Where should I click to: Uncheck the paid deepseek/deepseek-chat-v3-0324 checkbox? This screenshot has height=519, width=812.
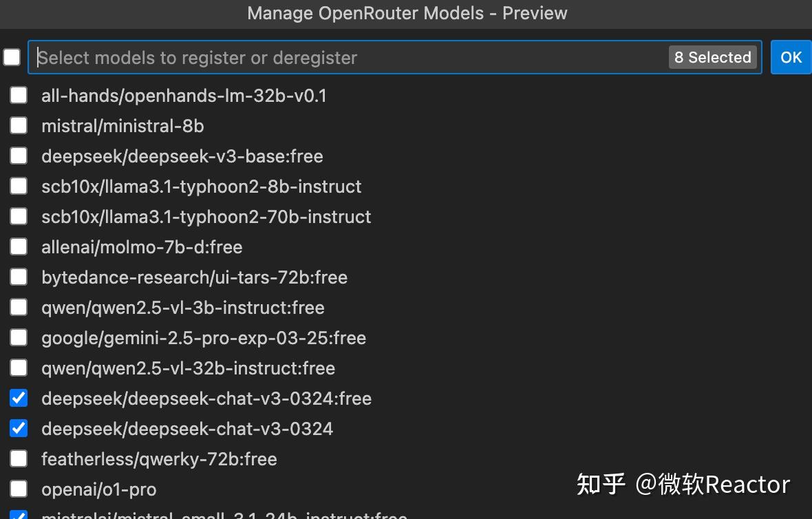pyautogui.click(x=19, y=428)
